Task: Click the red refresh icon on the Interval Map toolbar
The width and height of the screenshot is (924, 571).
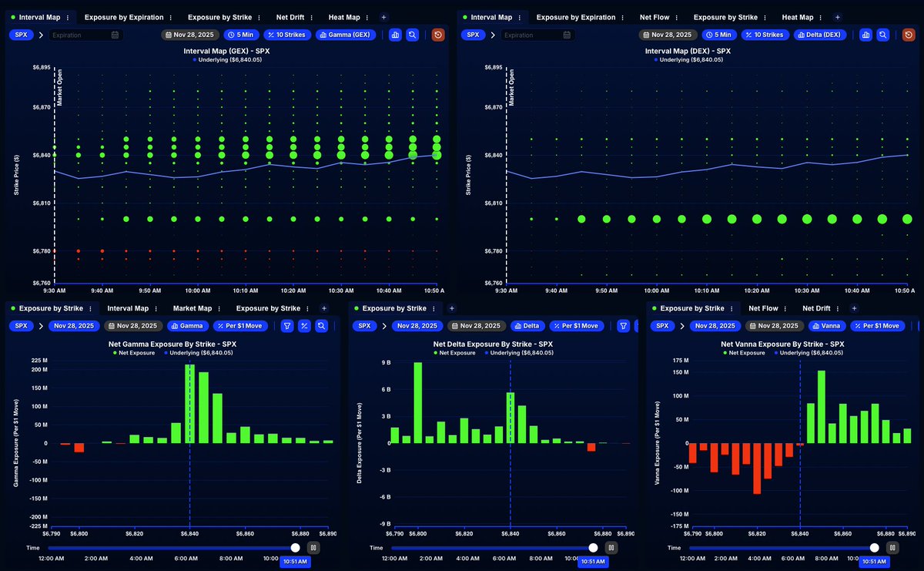Action: (x=438, y=35)
